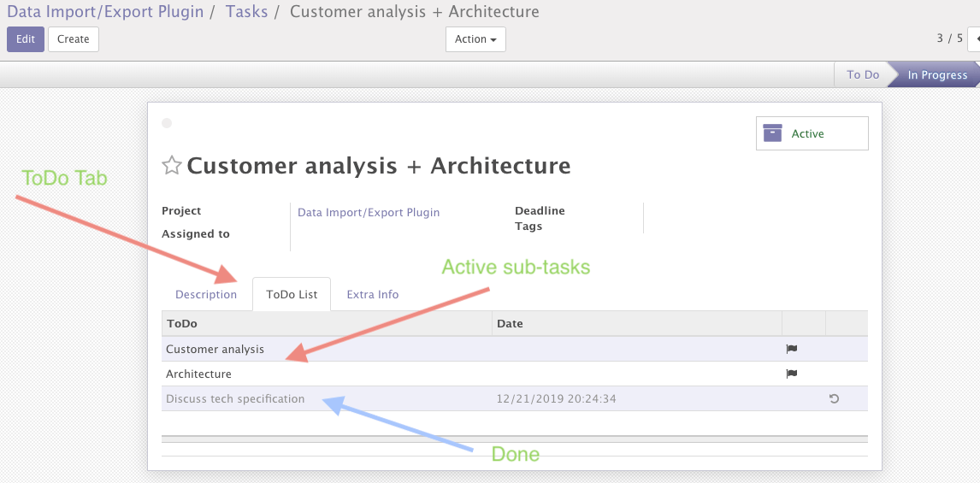Screen dimensions: 980x483
Task: Switch to the Description tab
Action: tap(206, 294)
